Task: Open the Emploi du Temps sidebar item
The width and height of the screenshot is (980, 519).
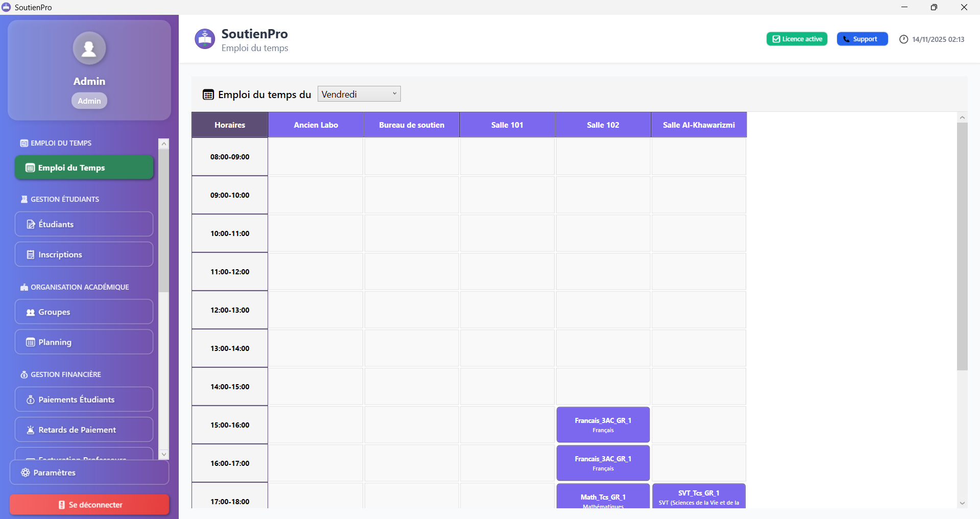Action: (84, 167)
